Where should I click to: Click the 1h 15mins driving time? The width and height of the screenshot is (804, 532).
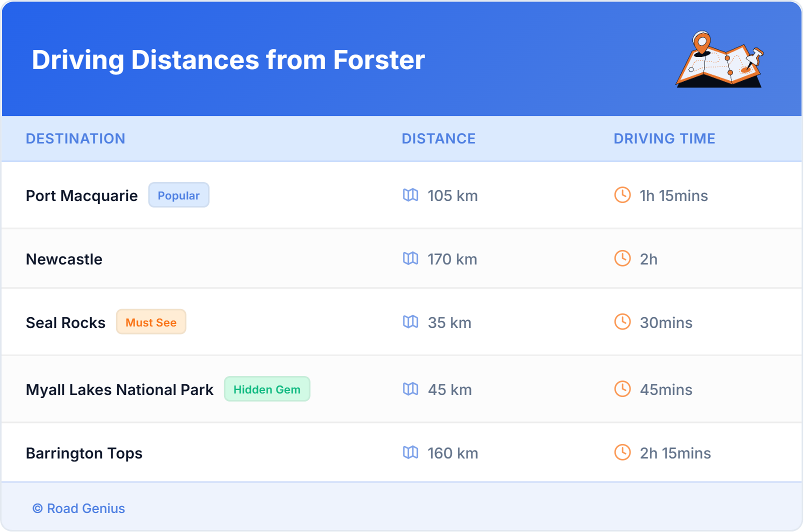tap(673, 195)
